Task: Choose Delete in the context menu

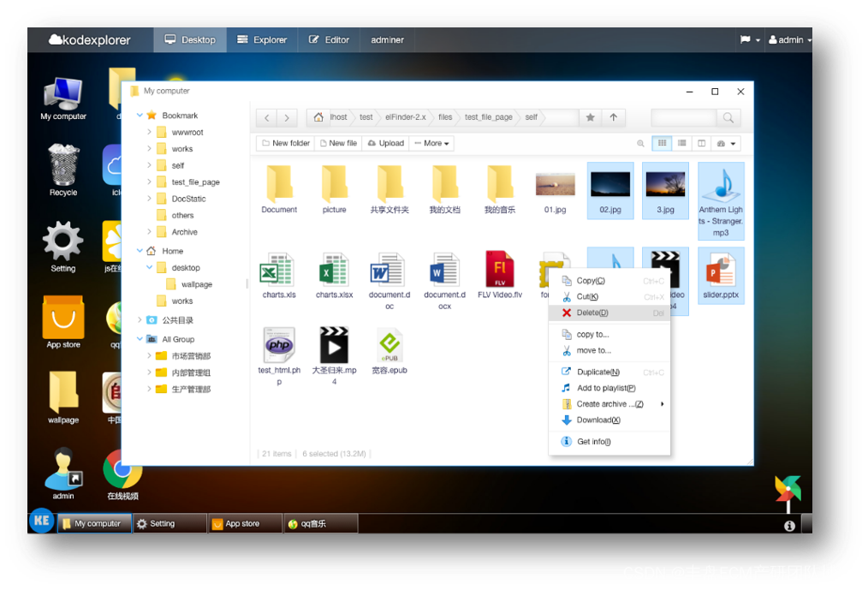Action: [609, 313]
